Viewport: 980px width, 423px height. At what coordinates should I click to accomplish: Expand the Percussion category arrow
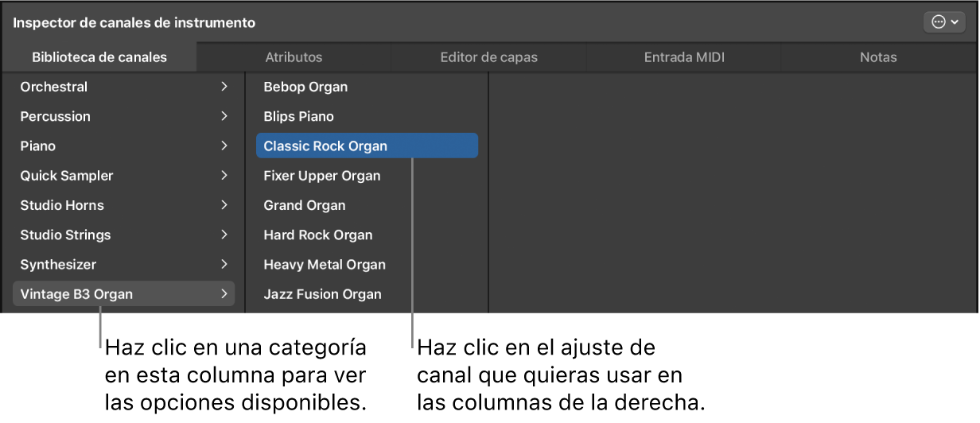[x=224, y=116]
